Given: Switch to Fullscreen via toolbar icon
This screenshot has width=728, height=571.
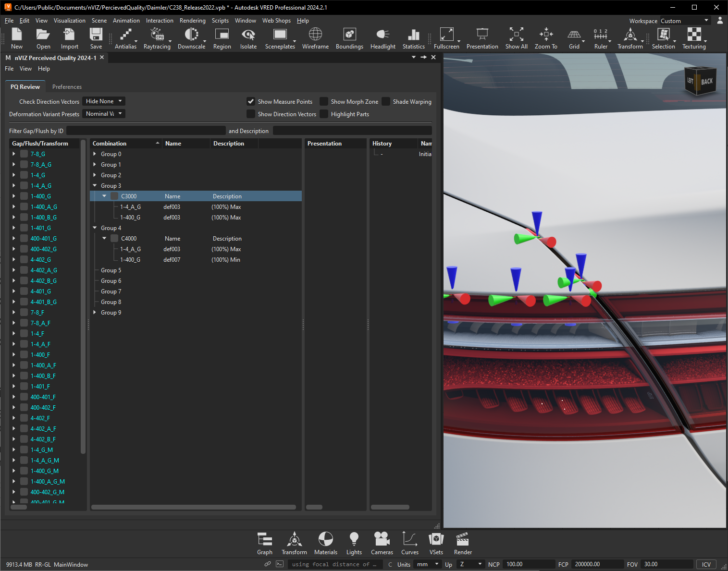Looking at the screenshot, I should (x=446, y=38).
